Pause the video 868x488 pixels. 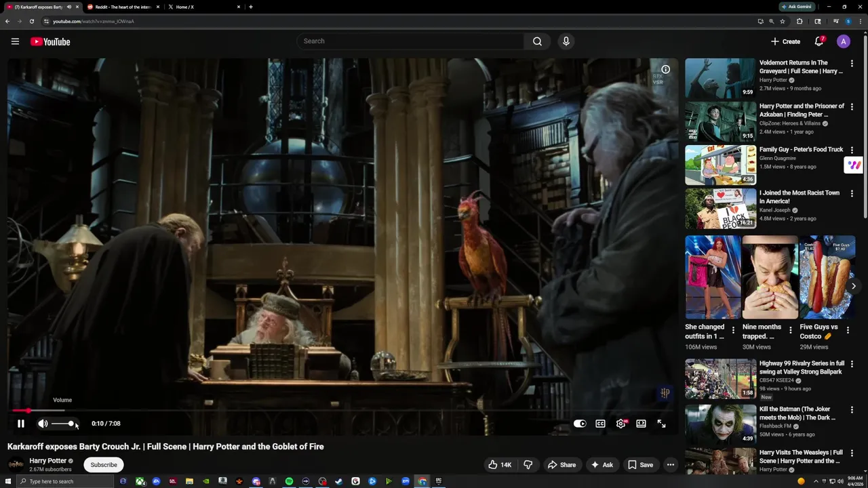[x=21, y=424]
